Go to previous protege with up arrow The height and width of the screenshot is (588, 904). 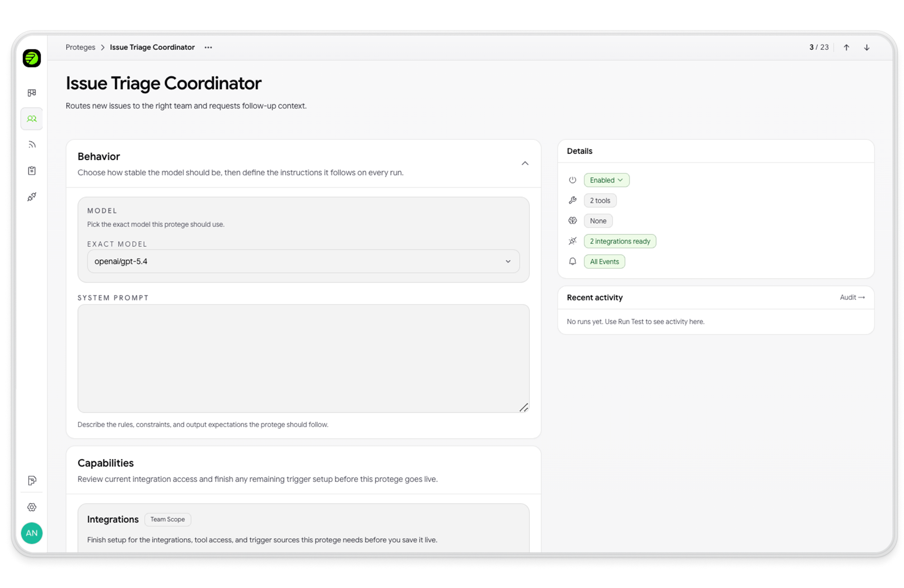[846, 48]
